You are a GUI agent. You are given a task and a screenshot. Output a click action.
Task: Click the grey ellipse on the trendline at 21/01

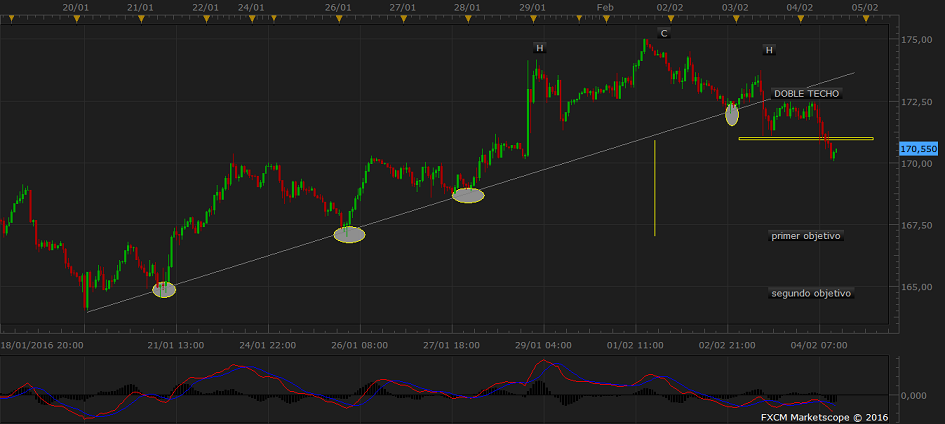[x=164, y=290]
